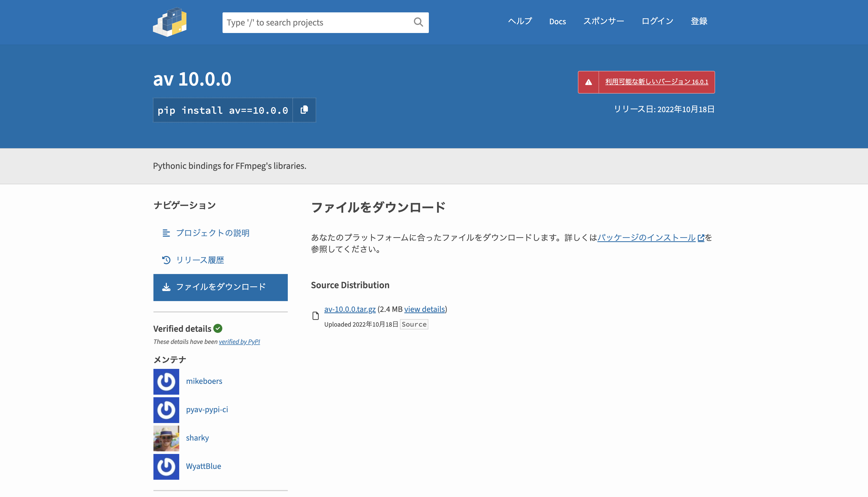Download av-10.0.0.tar.gz source file
The image size is (868, 497).
[x=350, y=309]
